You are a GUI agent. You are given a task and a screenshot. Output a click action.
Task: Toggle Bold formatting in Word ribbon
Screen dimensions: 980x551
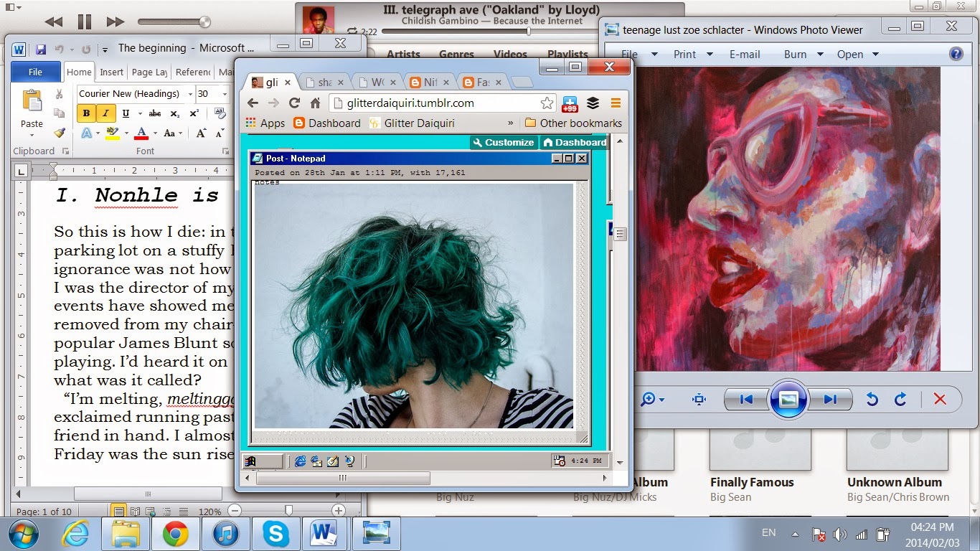(87, 113)
